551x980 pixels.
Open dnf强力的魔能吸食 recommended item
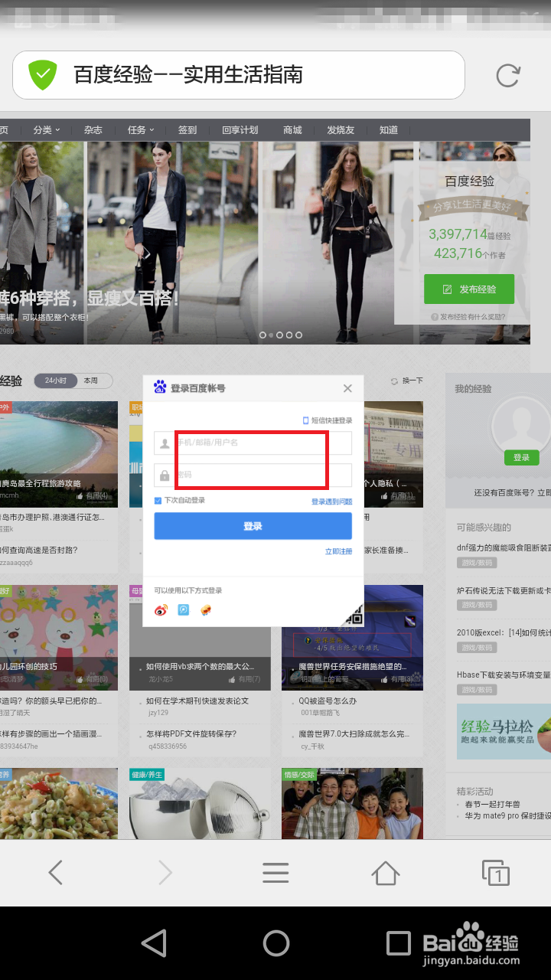tap(504, 547)
